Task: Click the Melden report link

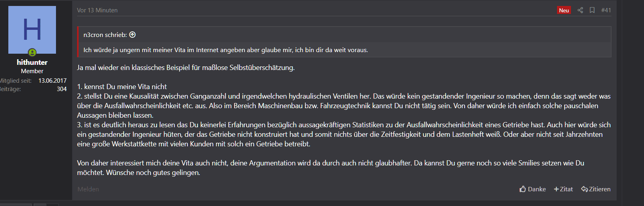Action: (88, 189)
